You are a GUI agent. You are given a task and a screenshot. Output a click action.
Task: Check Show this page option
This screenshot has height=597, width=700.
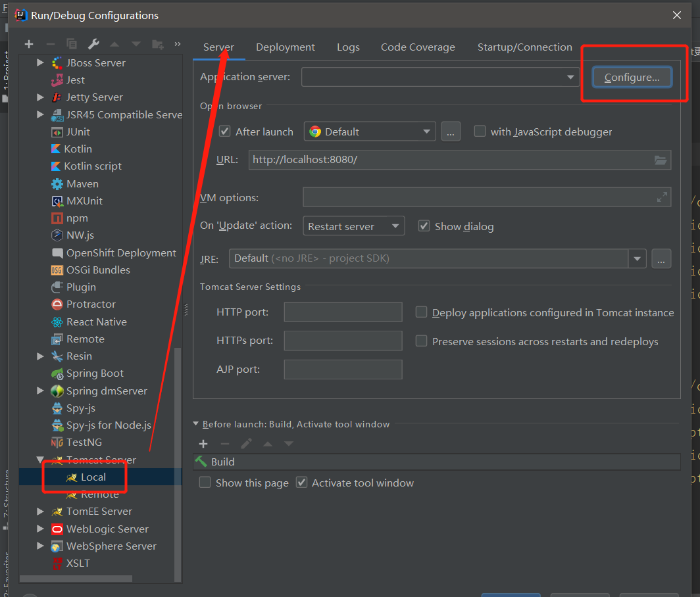tap(205, 483)
